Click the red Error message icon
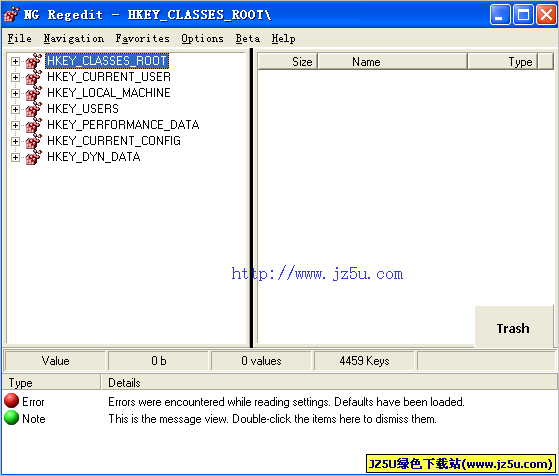 click(11, 400)
